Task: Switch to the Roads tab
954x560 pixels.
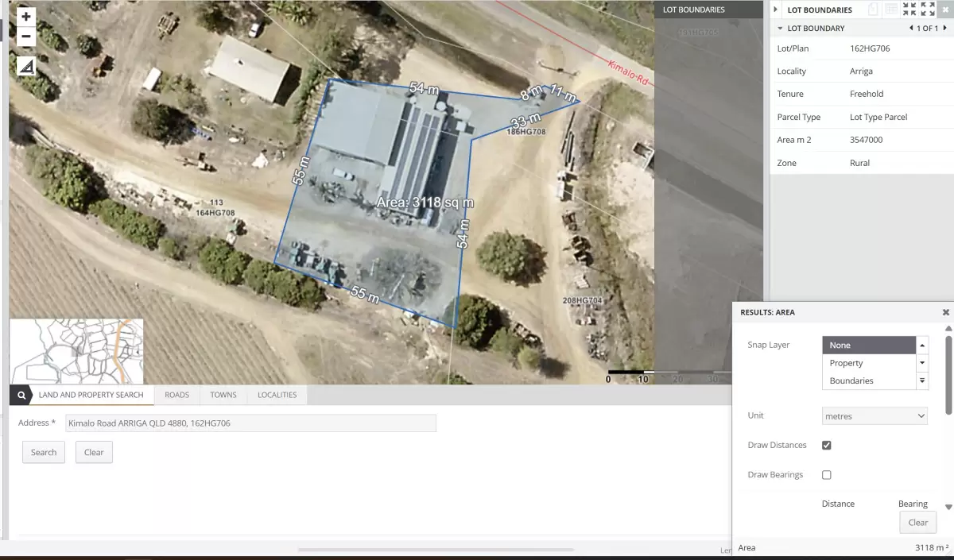Action: 176,395
